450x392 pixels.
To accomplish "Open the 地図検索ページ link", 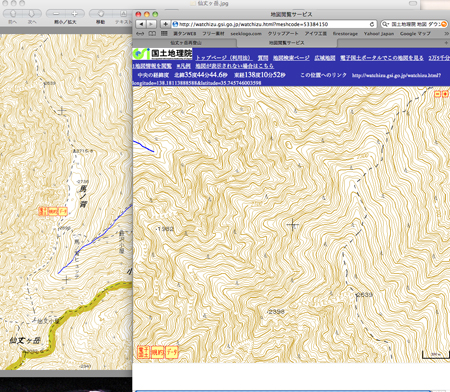I will click(x=291, y=58).
